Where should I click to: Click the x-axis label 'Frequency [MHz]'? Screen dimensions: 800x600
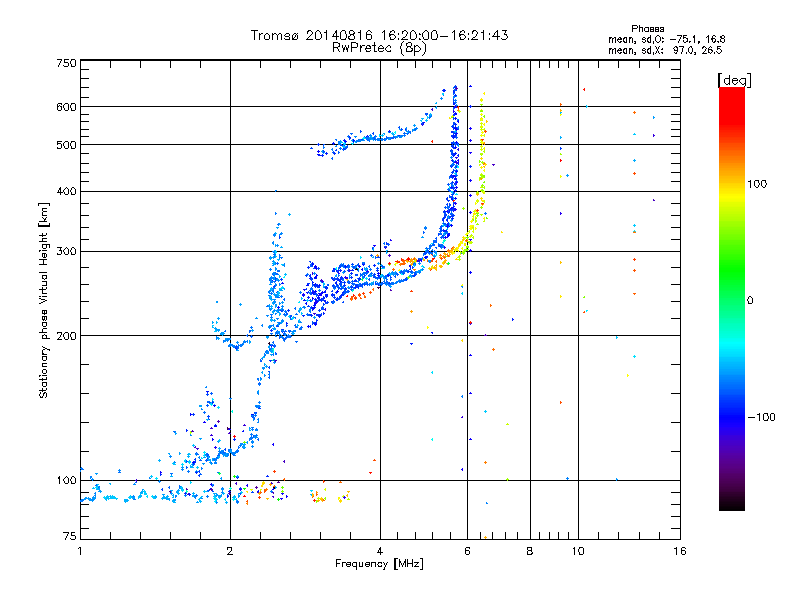[x=379, y=564]
